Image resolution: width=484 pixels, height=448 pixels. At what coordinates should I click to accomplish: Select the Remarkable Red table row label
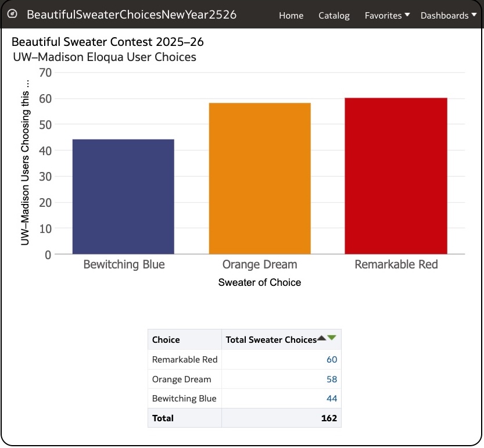[x=185, y=360]
